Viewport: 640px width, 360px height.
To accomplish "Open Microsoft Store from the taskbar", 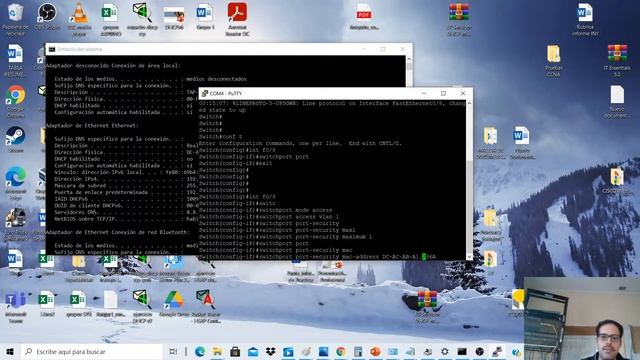I will coord(235,351).
